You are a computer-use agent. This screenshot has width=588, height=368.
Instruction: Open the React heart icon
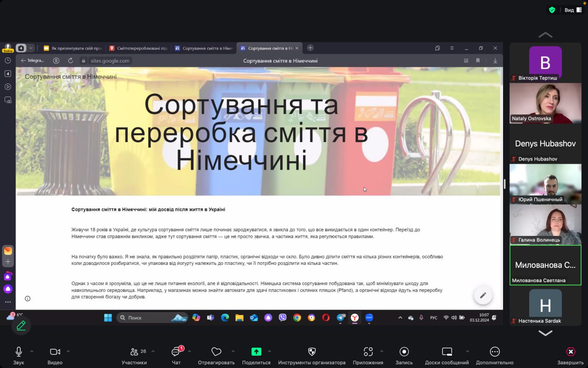[x=216, y=352]
